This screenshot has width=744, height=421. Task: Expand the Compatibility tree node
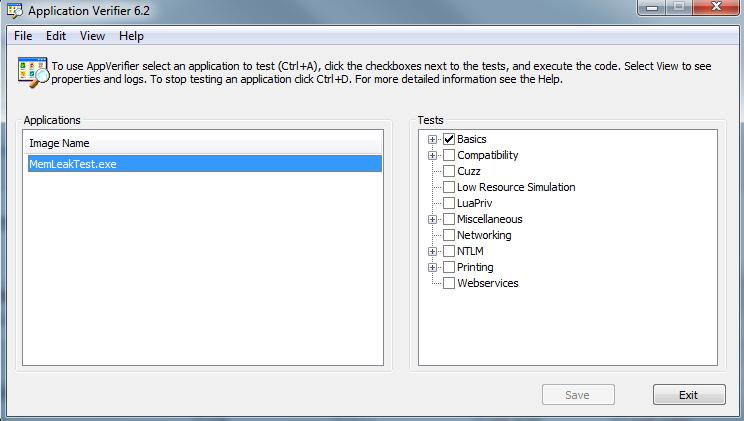433,155
